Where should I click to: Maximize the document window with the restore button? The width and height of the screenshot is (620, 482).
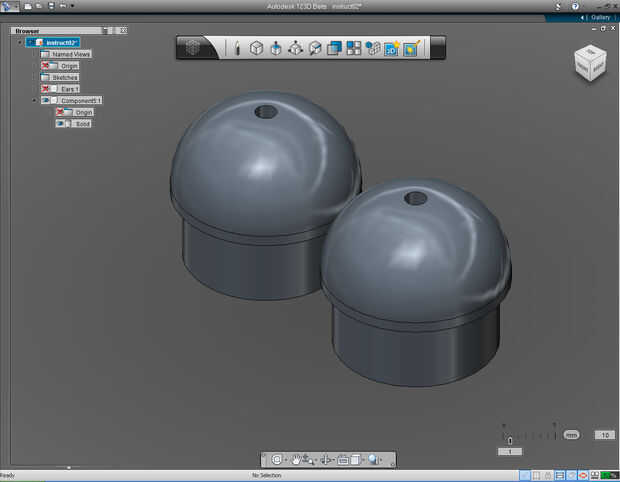point(603,28)
